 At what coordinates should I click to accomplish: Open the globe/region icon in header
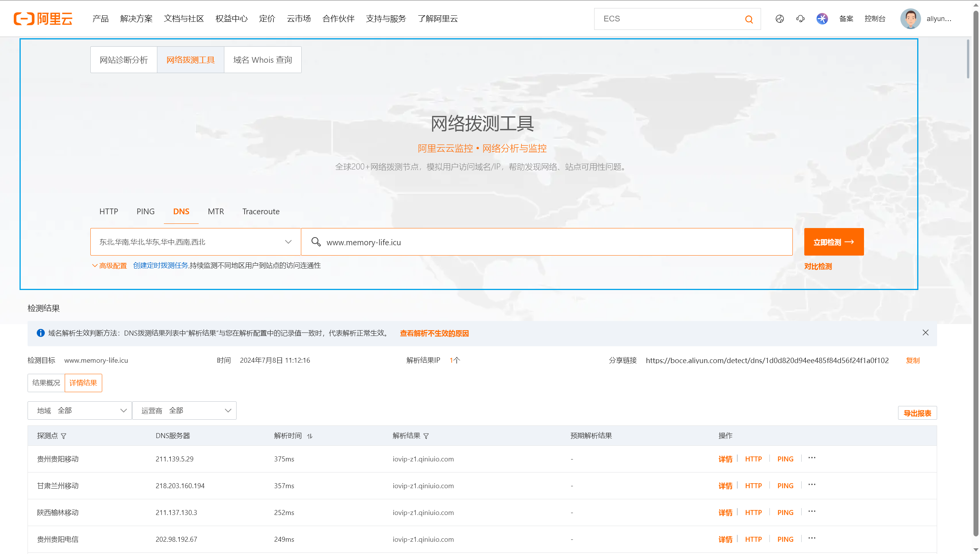[779, 19]
